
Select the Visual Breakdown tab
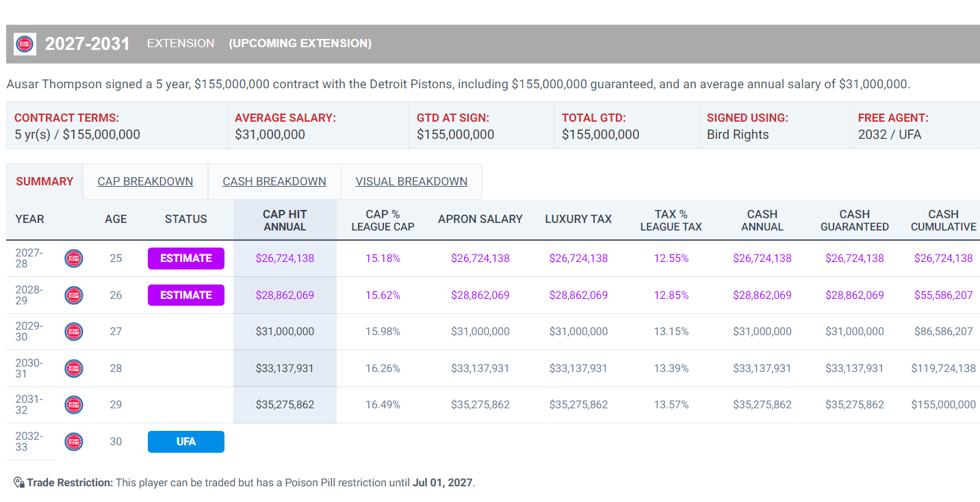411,181
